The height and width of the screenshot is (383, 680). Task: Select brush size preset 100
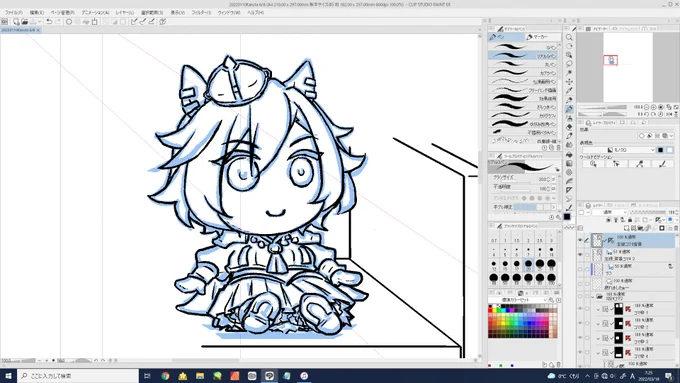(x=551, y=278)
